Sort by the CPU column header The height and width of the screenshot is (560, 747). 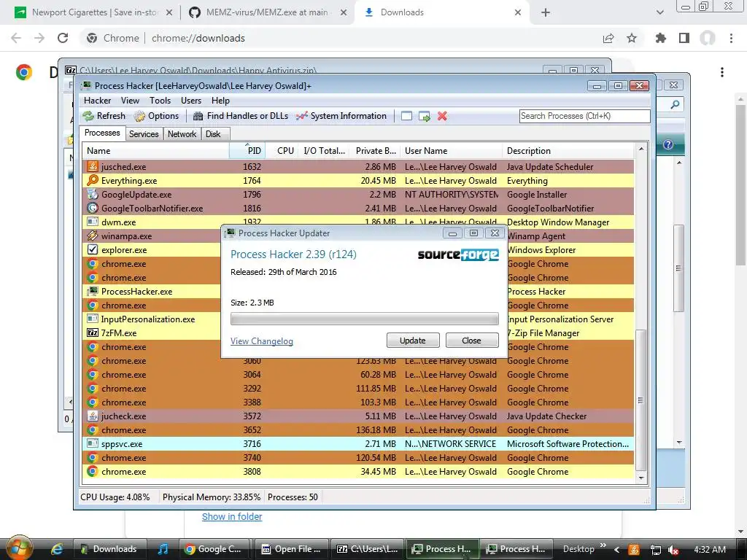point(282,150)
